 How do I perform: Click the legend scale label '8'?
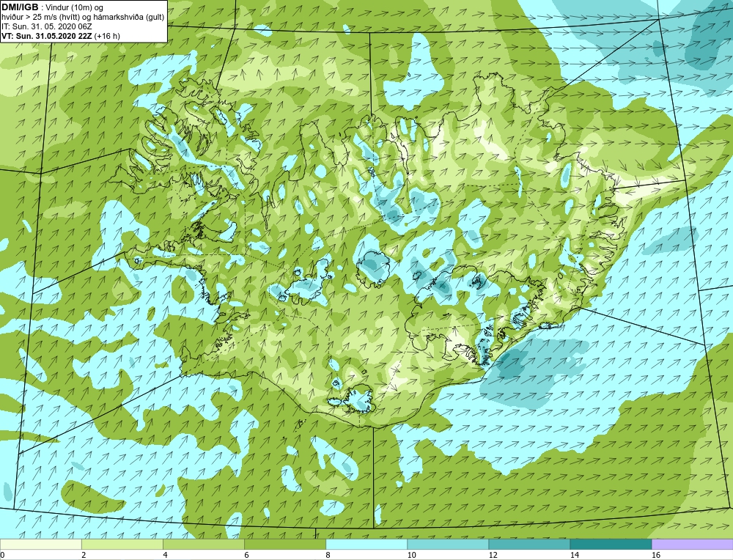click(328, 555)
